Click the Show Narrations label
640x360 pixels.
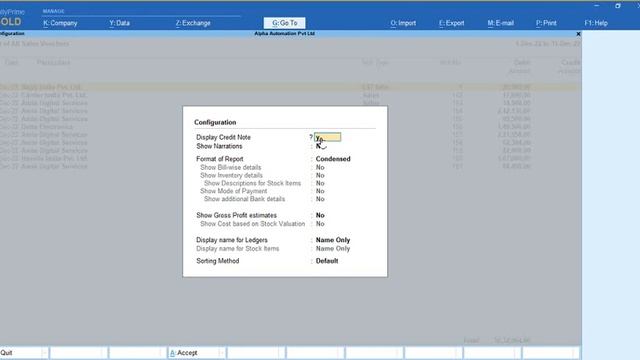219,146
